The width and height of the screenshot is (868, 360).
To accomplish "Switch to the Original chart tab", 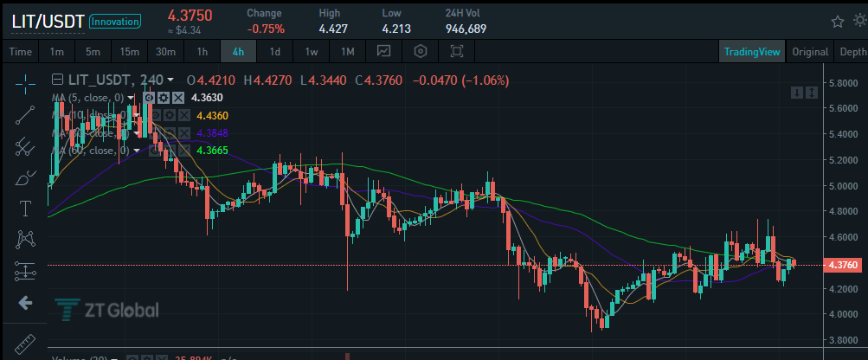I will tap(809, 51).
